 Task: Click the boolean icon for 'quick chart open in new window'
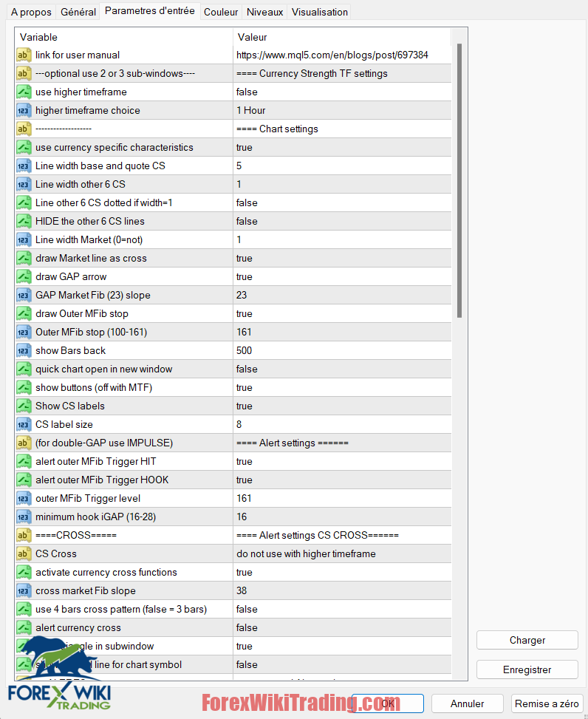point(24,369)
